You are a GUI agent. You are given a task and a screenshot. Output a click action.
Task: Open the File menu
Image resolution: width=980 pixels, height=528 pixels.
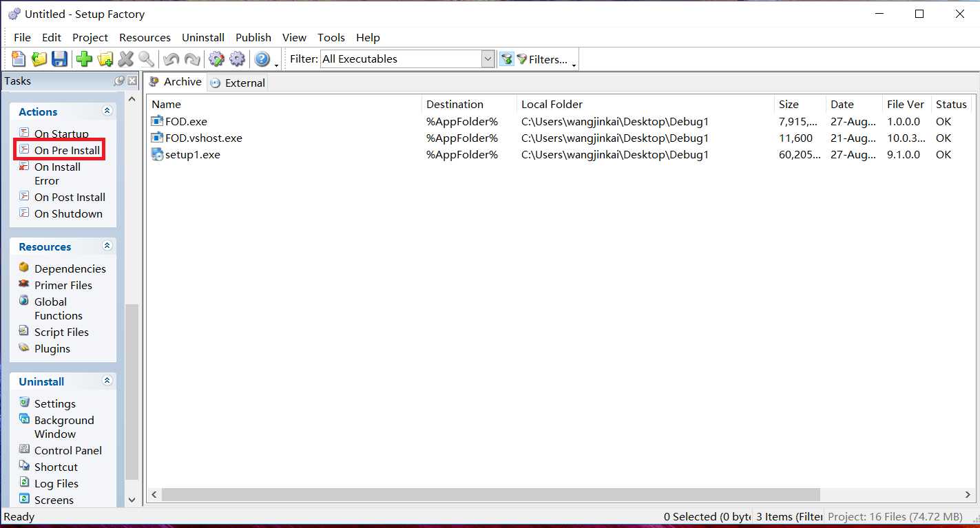pos(22,37)
